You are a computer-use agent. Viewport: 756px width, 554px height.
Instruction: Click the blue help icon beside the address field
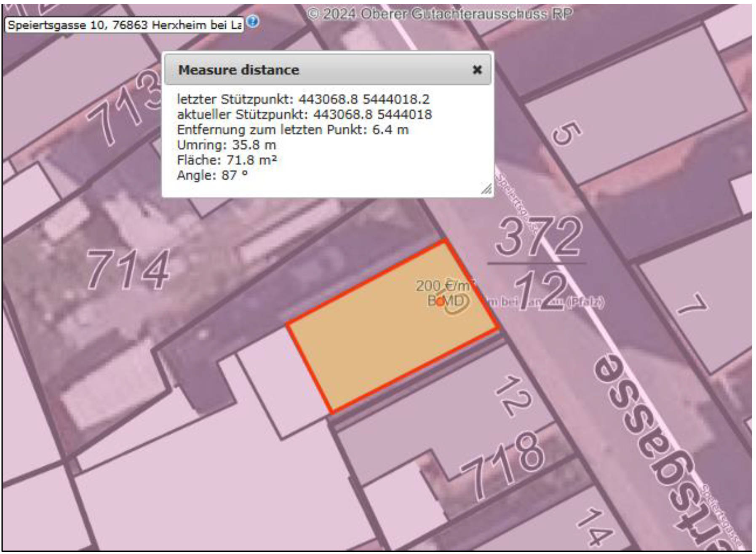click(x=253, y=21)
